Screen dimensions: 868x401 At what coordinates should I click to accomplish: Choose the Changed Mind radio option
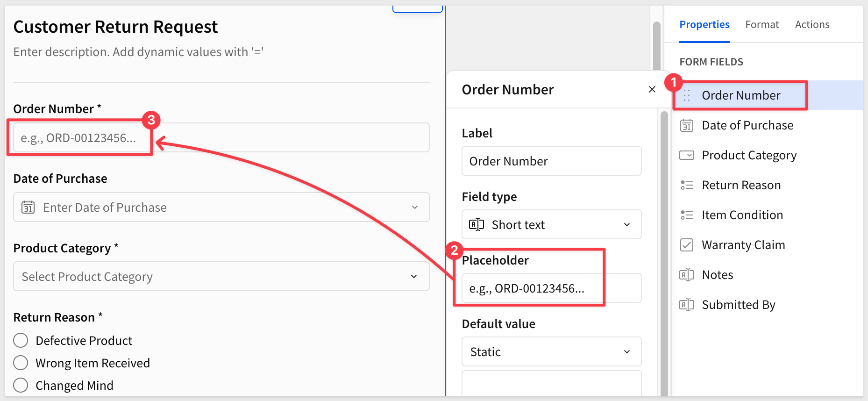click(21, 385)
